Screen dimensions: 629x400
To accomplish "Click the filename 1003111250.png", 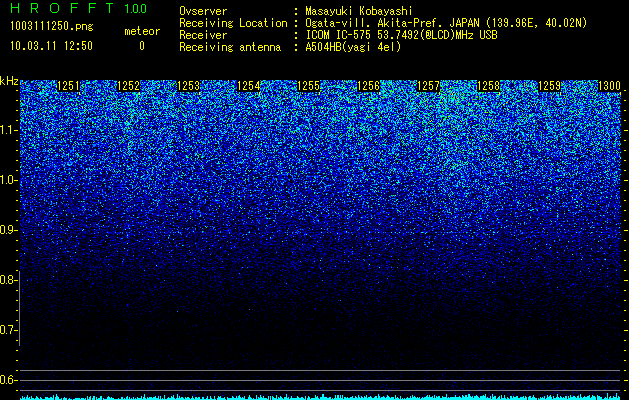I will [x=52, y=27].
